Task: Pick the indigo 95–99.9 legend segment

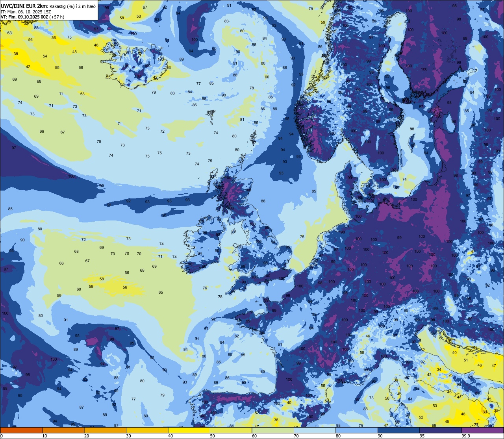Action: coord(441,430)
